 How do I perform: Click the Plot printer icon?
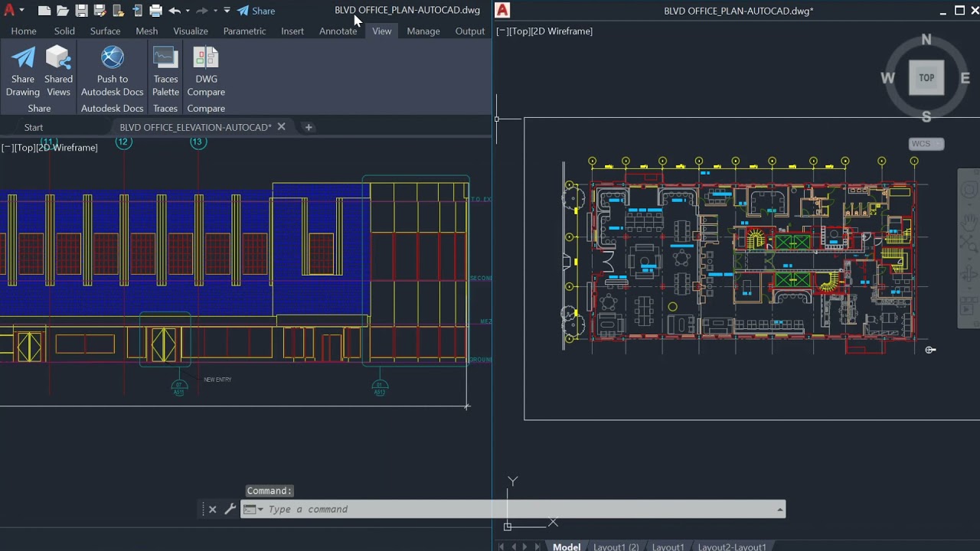pyautogui.click(x=155, y=11)
